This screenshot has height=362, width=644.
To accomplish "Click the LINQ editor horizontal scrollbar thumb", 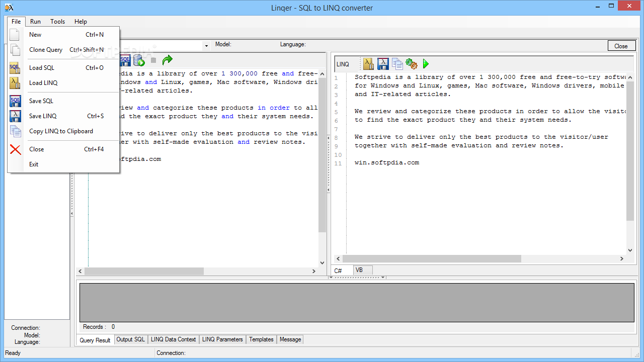I will click(432, 258).
